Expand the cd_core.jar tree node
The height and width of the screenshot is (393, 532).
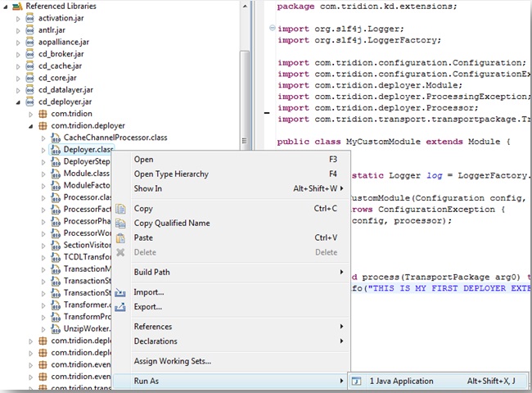[x=18, y=78]
